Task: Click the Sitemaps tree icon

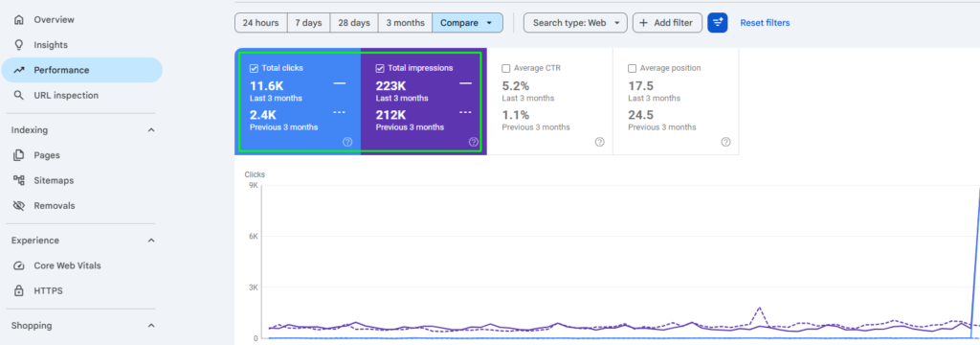Action: (x=19, y=180)
